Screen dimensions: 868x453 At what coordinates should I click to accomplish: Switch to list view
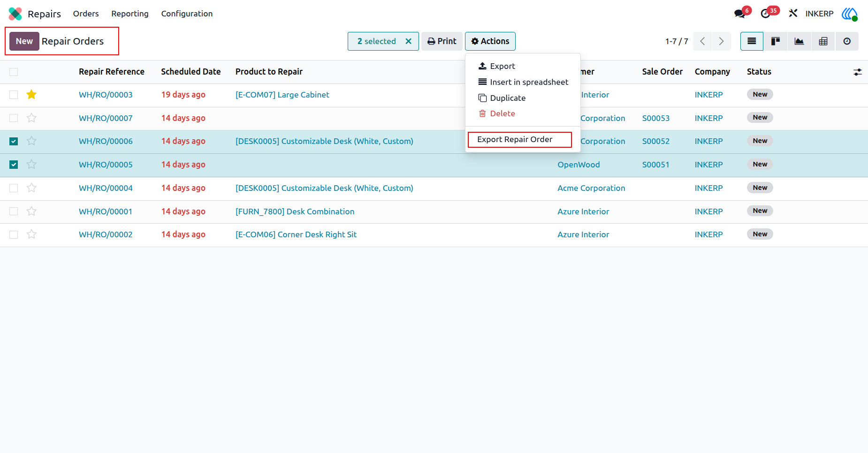coord(752,41)
